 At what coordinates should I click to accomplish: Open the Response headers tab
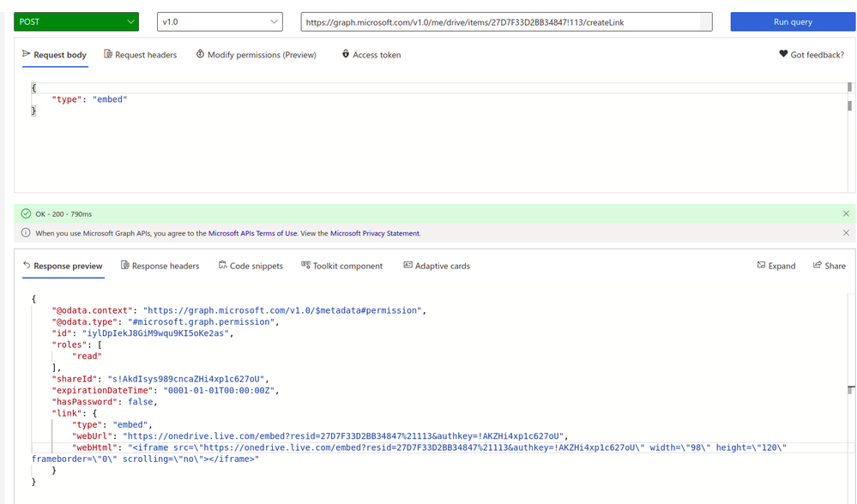click(160, 266)
